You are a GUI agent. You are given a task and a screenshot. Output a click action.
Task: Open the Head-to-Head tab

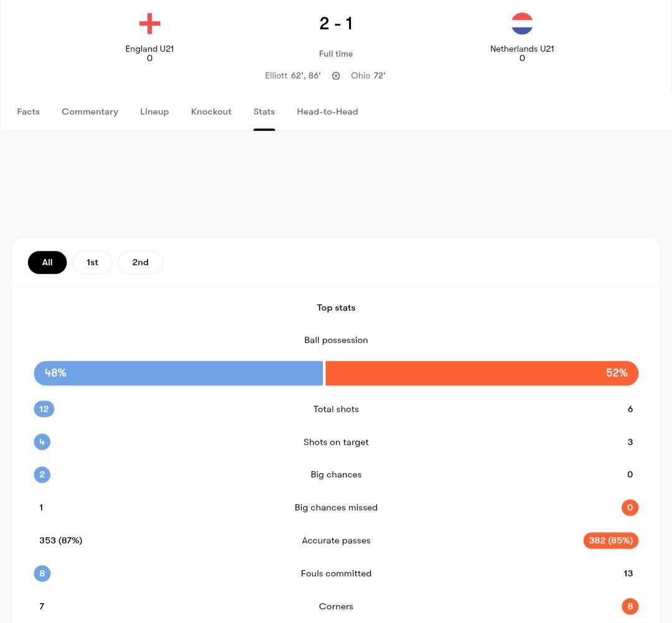(x=327, y=112)
